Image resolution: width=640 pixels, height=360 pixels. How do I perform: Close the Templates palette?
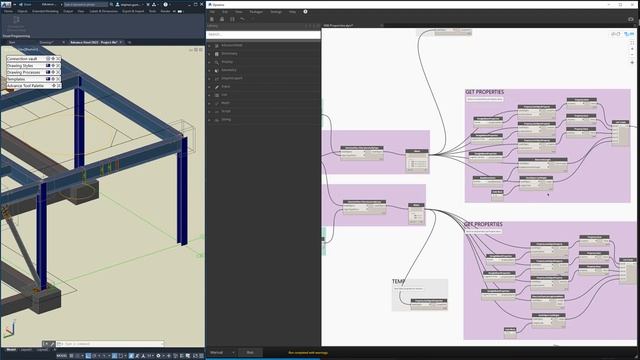pos(58,79)
